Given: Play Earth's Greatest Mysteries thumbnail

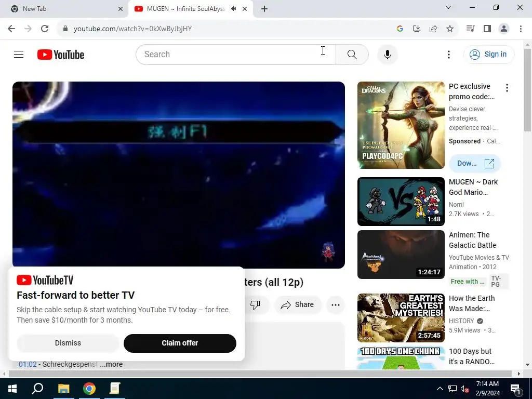Looking at the screenshot, I should coord(401,318).
